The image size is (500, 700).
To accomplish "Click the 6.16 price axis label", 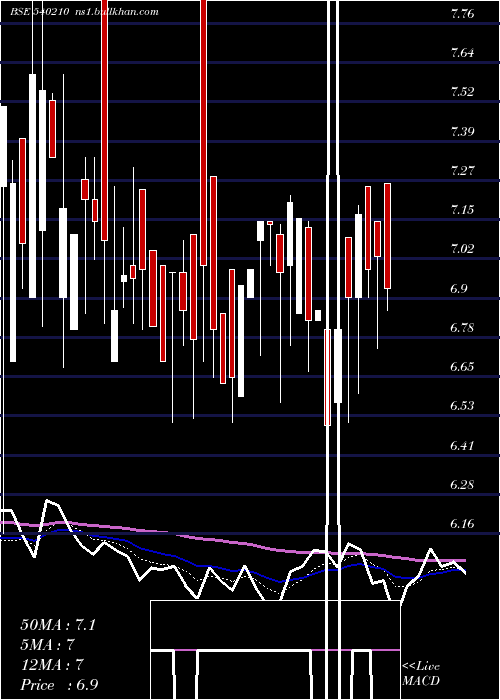I will pyautogui.click(x=462, y=524).
